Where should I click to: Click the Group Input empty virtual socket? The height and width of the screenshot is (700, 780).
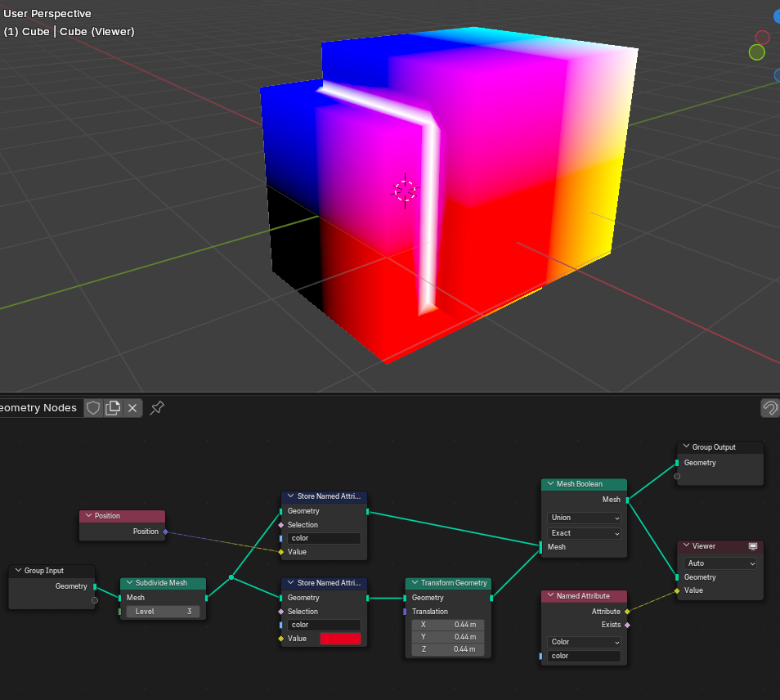click(x=95, y=600)
